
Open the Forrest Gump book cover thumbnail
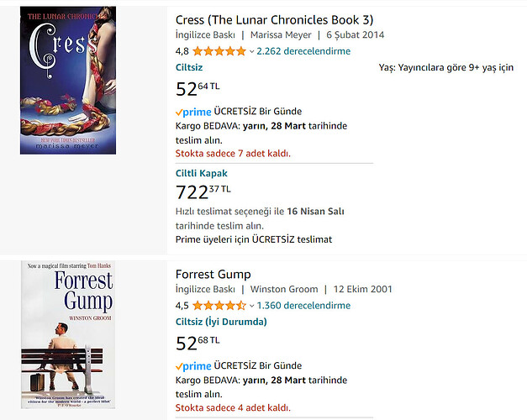[68, 334]
